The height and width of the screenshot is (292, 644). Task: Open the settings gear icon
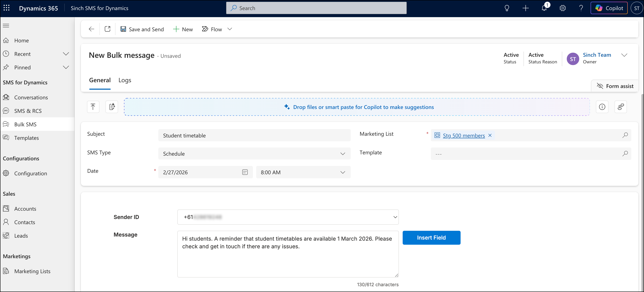pyautogui.click(x=562, y=8)
